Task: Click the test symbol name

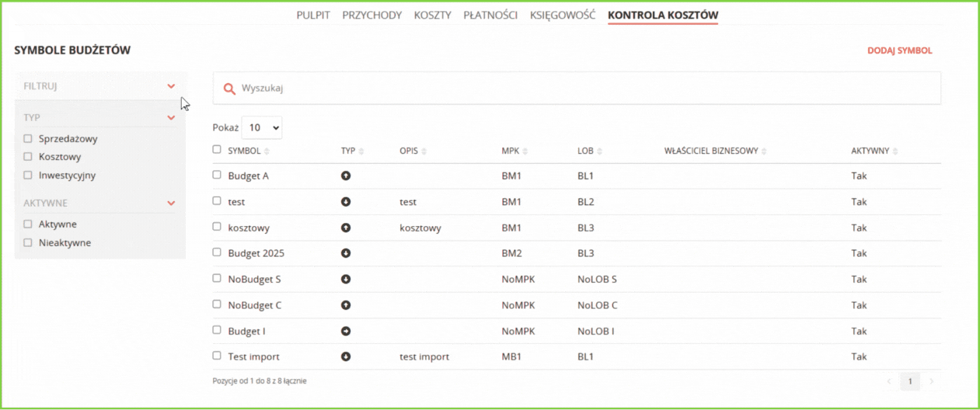Action: coord(236,202)
